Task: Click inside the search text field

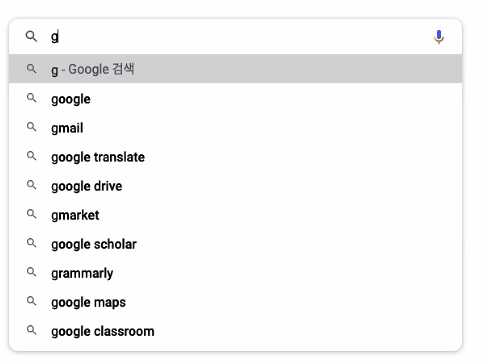Action: pos(238,36)
